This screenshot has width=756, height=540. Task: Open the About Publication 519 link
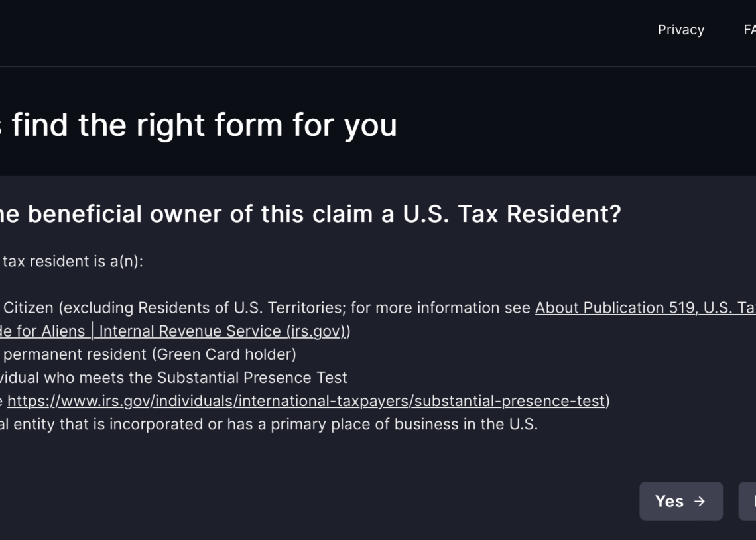pos(645,308)
